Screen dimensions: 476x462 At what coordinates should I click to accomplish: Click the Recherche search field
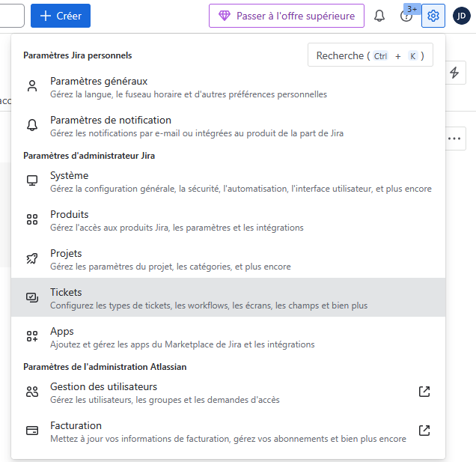(x=370, y=55)
